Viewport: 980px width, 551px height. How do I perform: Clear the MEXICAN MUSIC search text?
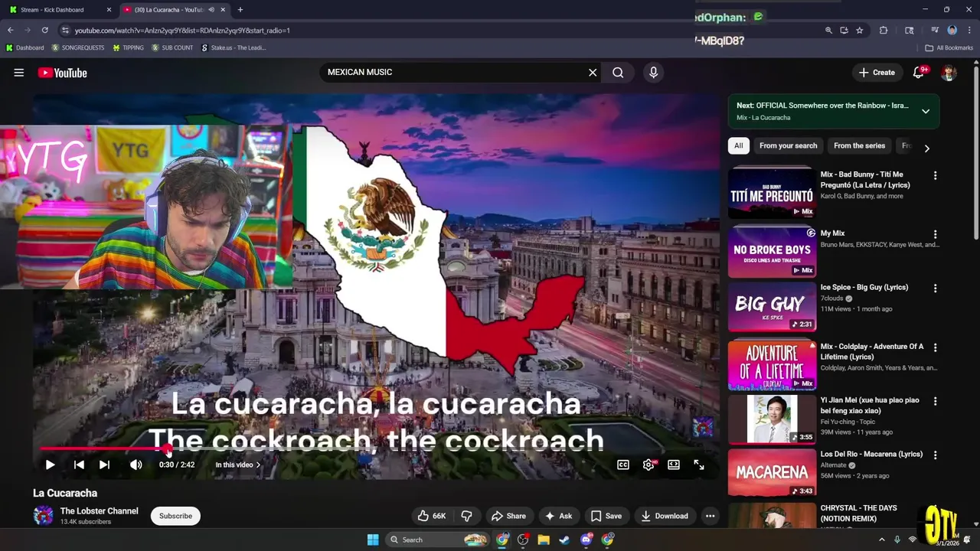pyautogui.click(x=593, y=73)
